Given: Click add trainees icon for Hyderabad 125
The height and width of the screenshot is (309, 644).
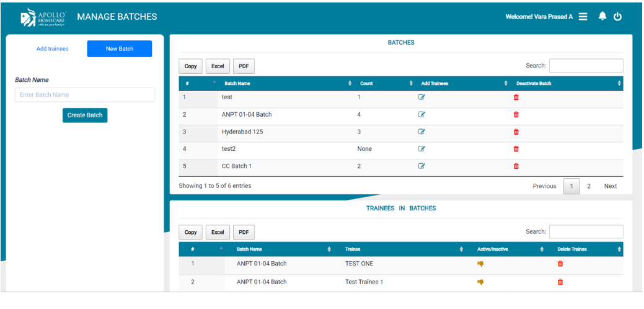Looking at the screenshot, I should [421, 132].
